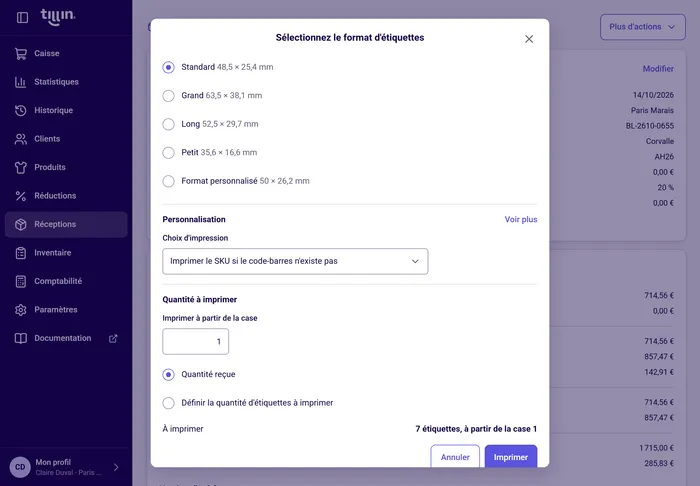Go to Comptabilité
The image size is (700, 486).
66,282
